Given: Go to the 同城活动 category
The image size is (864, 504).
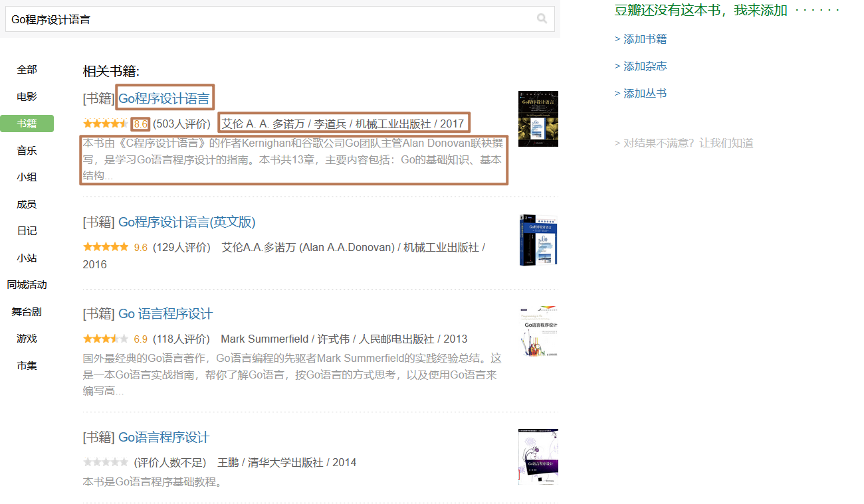Looking at the screenshot, I should [x=27, y=285].
